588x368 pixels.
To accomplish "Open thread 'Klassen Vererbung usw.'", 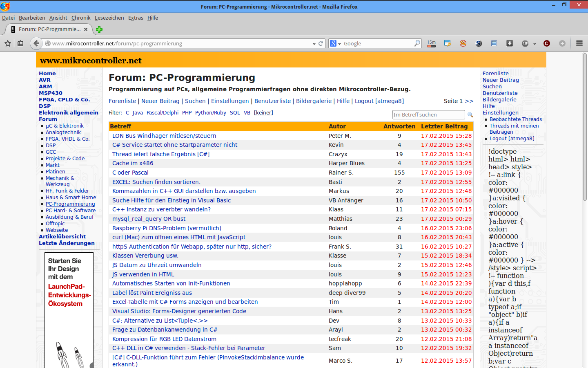I will click(145, 256).
